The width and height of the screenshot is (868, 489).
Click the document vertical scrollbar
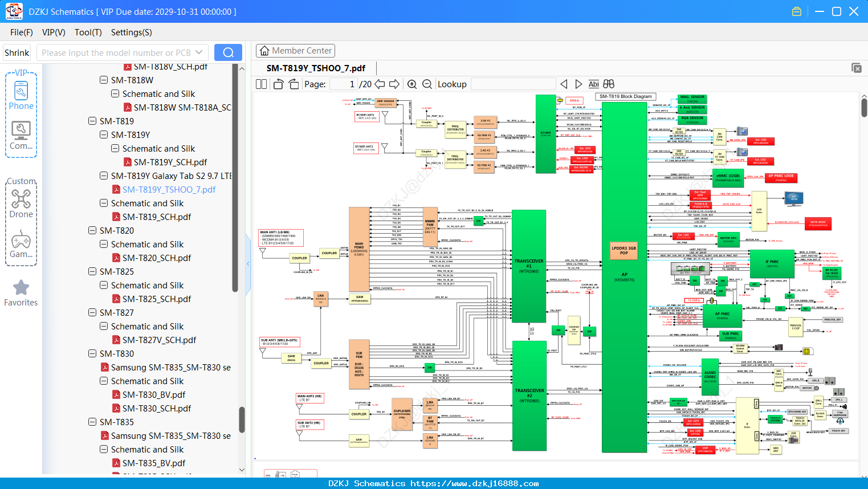[x=864, y=108]
